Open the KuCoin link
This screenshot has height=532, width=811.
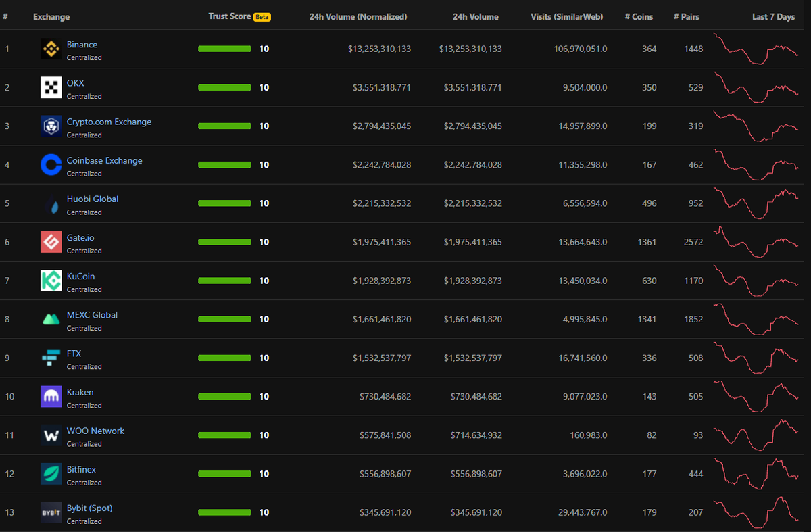click(x=80, y=276)
